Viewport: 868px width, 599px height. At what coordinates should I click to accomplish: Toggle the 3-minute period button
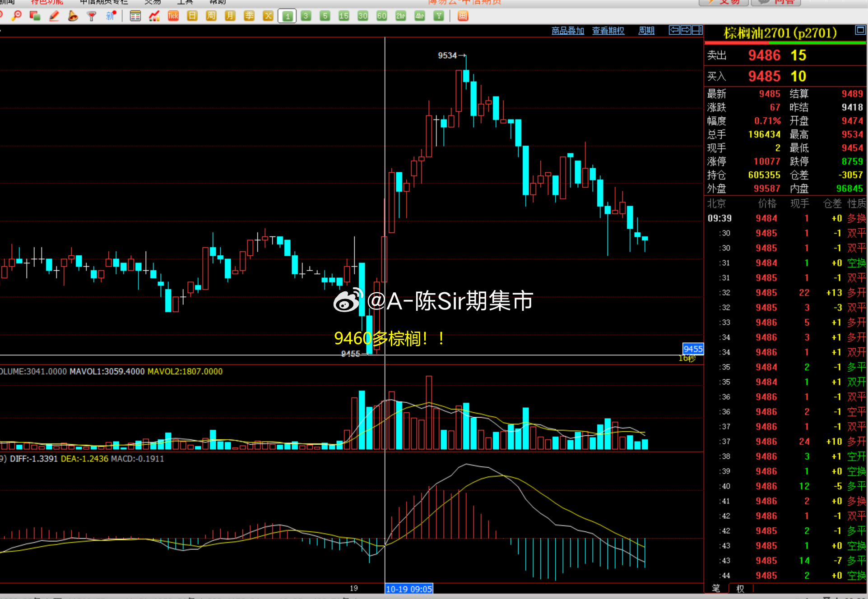coord(306,16)
